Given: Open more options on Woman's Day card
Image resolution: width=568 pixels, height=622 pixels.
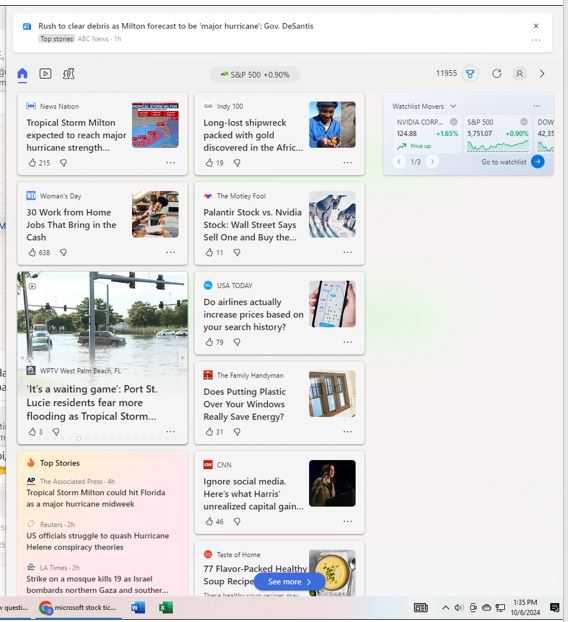Looking at the screenshot, I should tap(171, 252).
